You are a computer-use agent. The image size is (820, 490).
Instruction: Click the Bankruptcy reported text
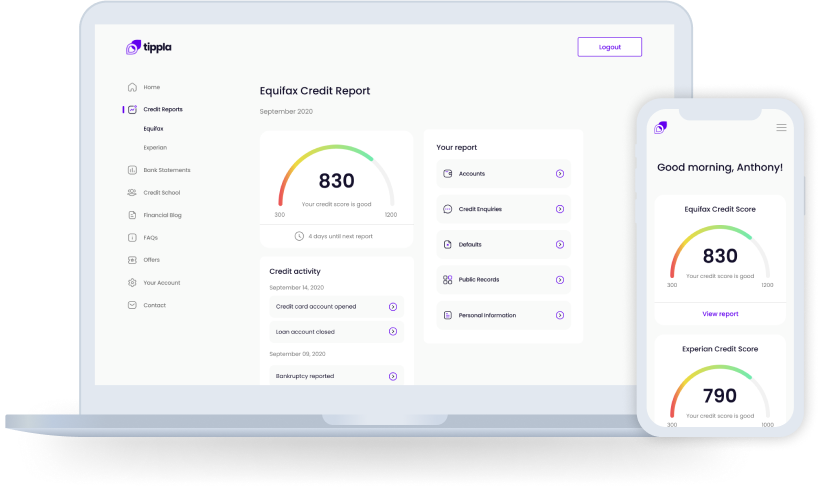[x=305, y=377]
